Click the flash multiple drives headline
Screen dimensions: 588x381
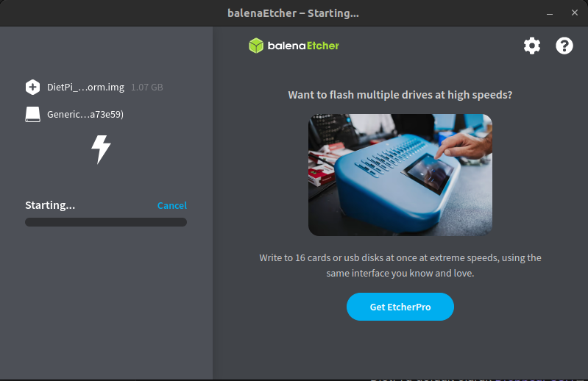point(400,95)
